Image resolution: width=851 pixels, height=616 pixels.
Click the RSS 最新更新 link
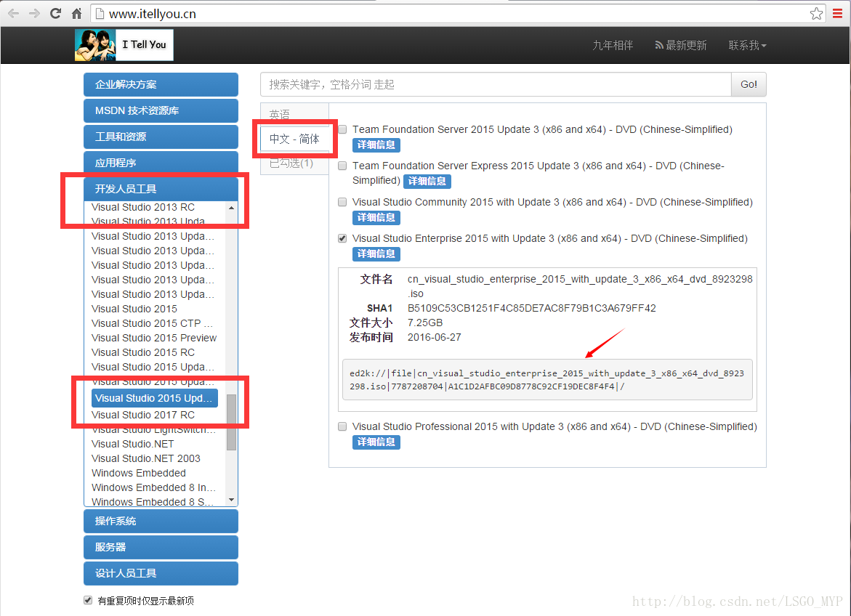pyautogui.click(x=681, y=45)
